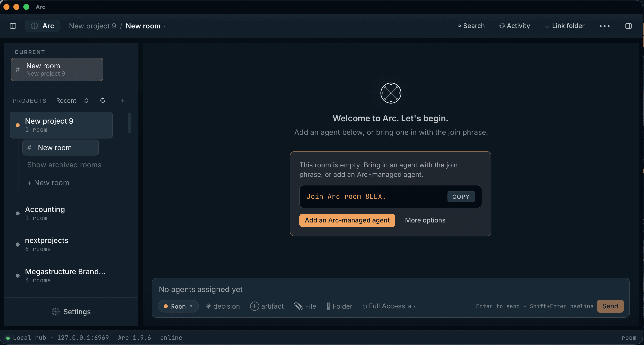Open the three-dot more menu
Viewport: 644px width, 345px height.
tap(604, 26)
